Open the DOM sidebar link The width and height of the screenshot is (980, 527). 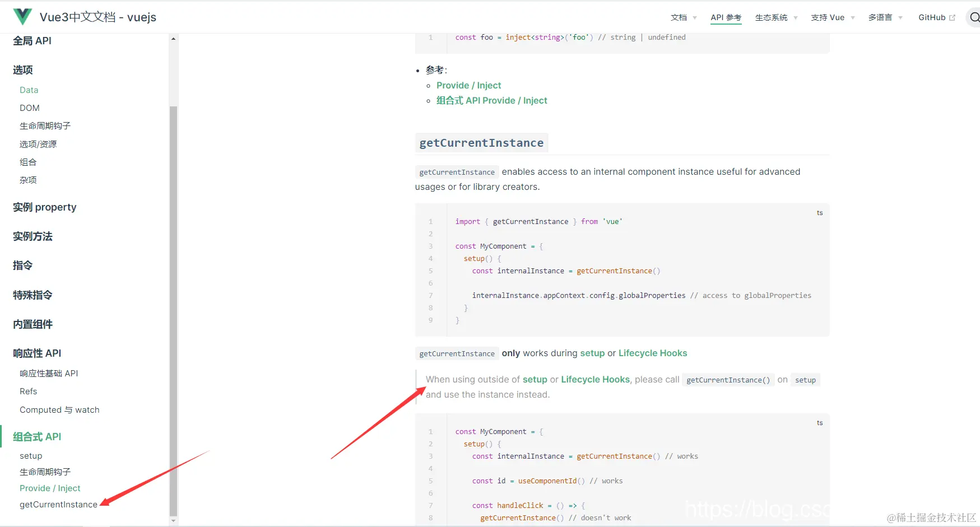30,108
